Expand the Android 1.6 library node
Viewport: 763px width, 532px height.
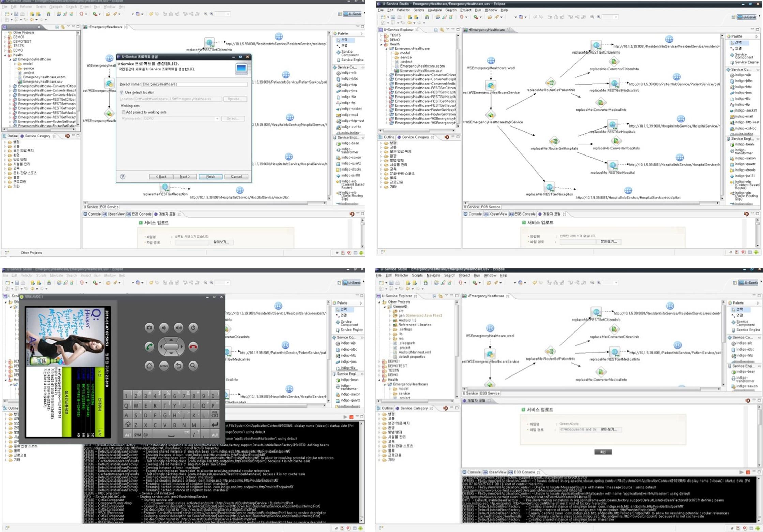(390, 320)
